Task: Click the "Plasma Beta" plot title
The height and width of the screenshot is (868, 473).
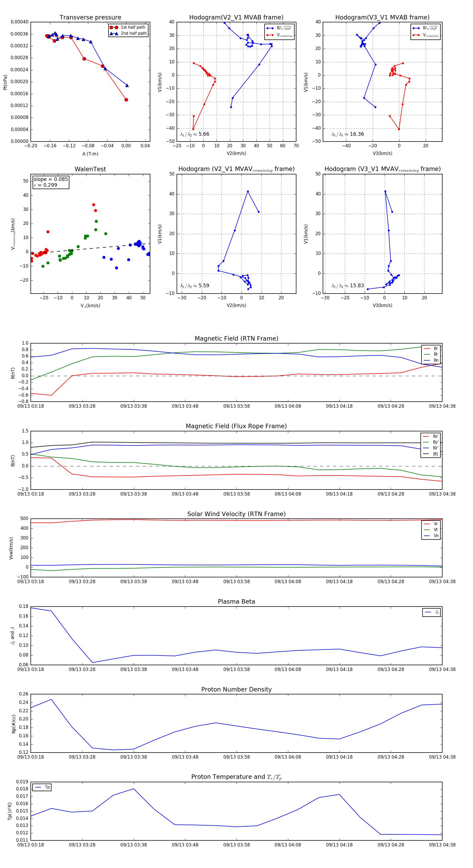Action: coord(236,602)
